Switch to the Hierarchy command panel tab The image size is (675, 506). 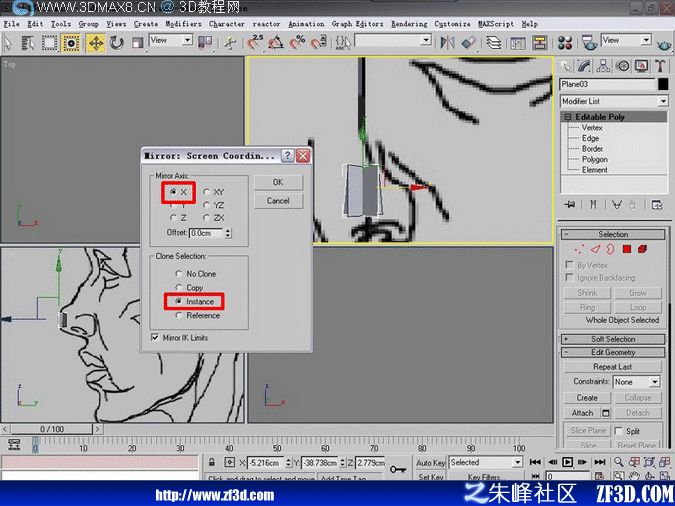[603, 66]
